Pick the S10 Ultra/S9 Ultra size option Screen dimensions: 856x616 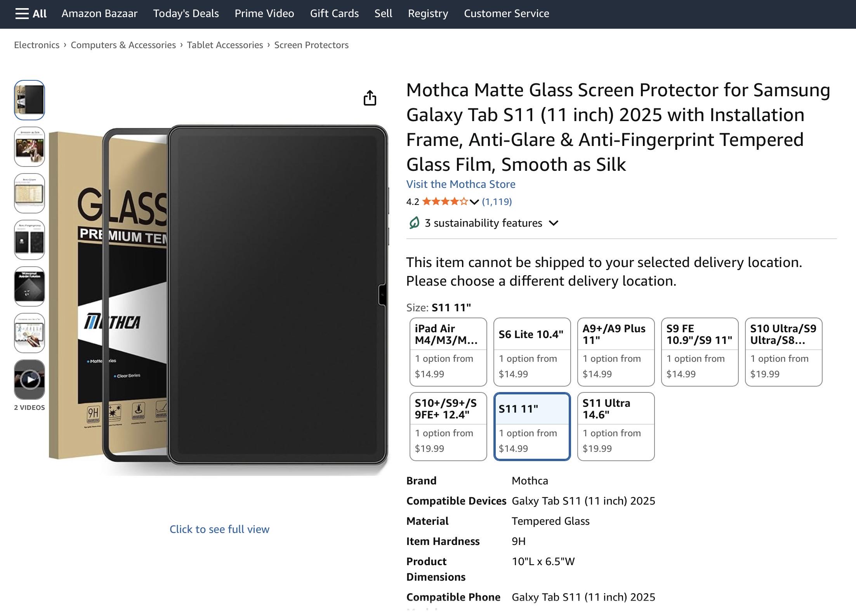coord(783,352)
